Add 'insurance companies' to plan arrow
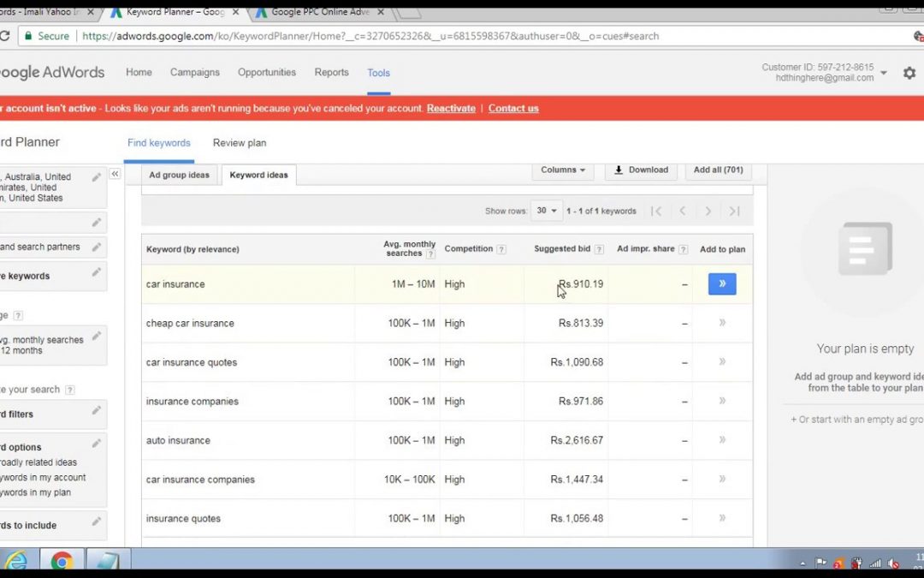 722,401
